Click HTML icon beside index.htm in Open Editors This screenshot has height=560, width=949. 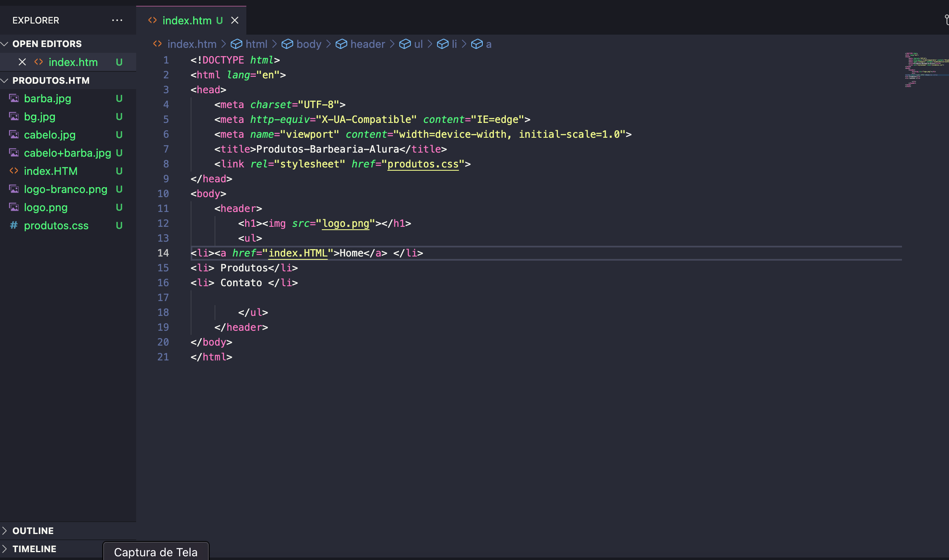click(x=39, y=62)
